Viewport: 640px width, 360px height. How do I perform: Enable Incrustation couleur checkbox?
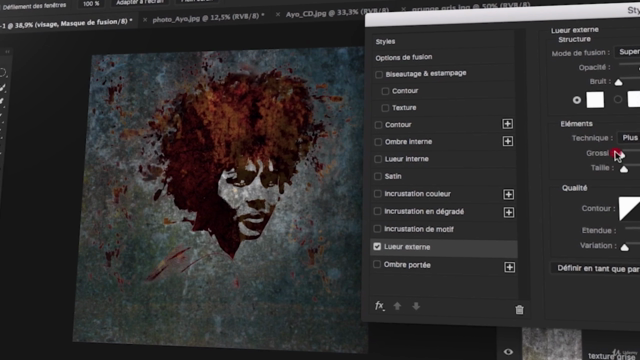pyautogui.click(x=378, y=194)
